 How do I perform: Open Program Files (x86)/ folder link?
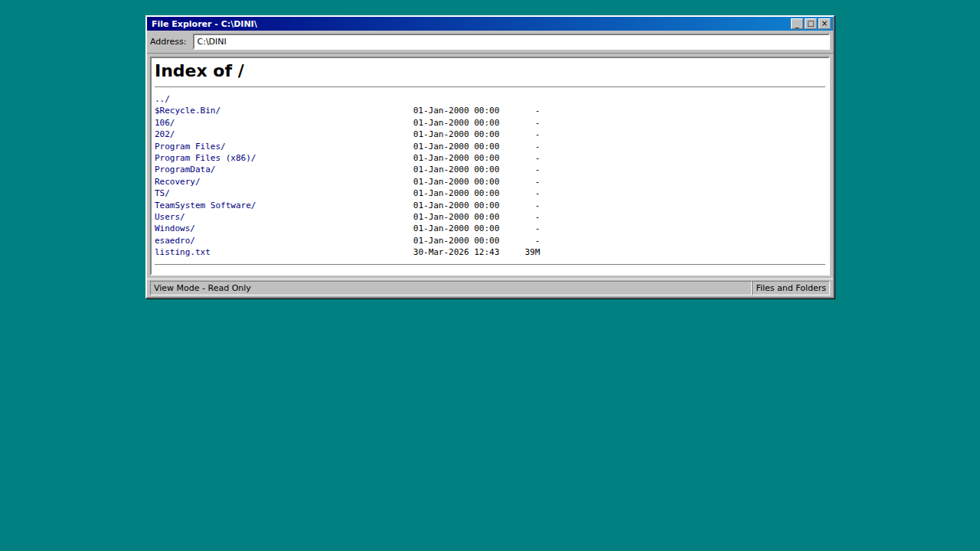click(x=204, y=158)
